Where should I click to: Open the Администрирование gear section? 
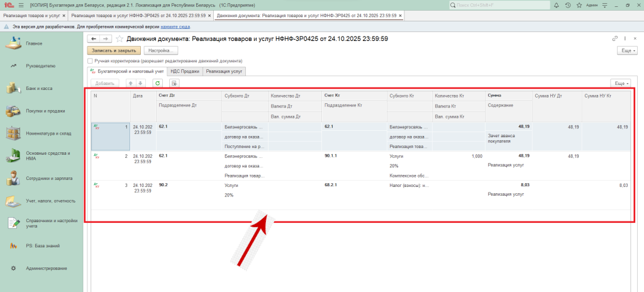point(46,269)
